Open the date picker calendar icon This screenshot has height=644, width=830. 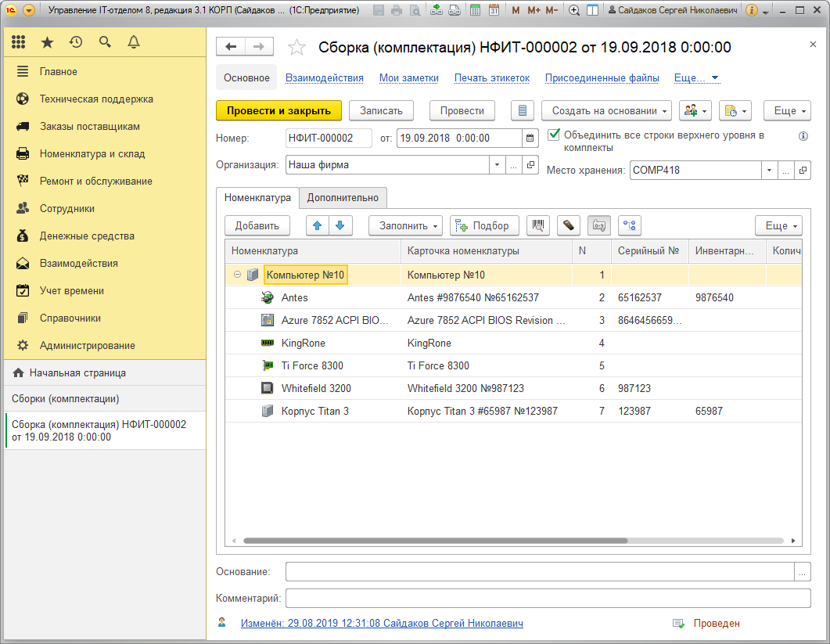pos(530,139)
